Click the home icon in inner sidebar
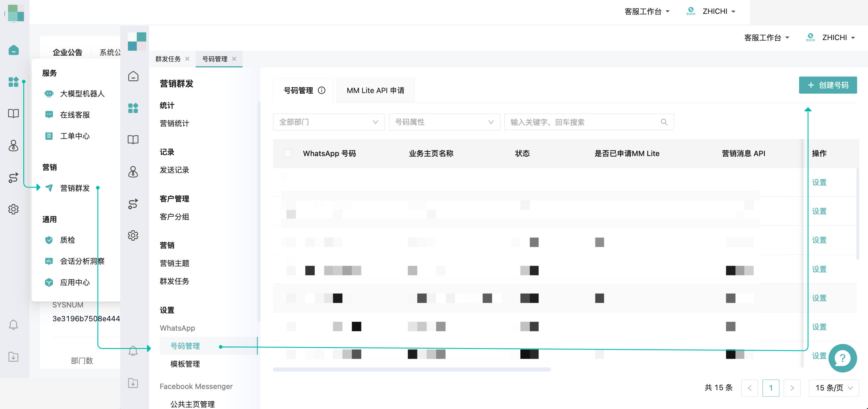This screenshot has height=409, width=868. coord(133,77)
